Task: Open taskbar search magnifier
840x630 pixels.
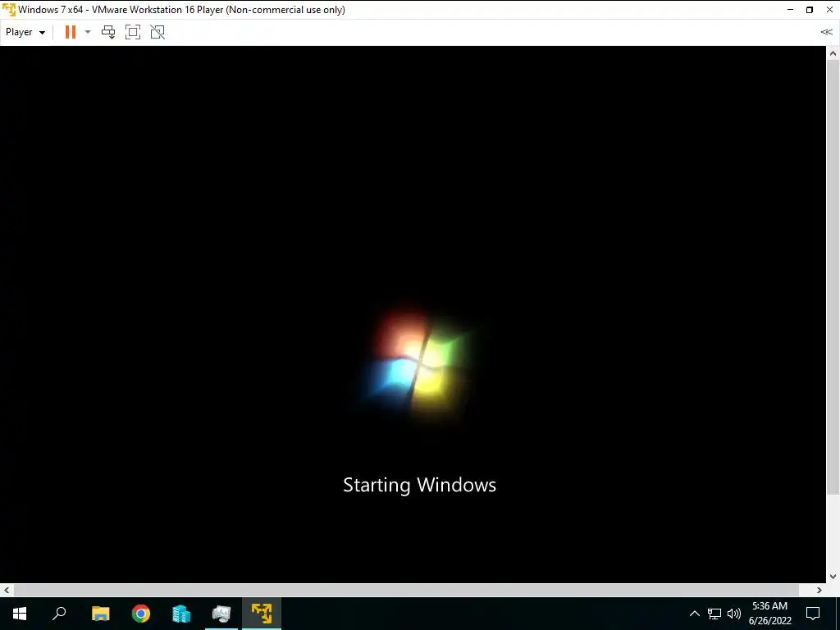Action: (59, 614)
